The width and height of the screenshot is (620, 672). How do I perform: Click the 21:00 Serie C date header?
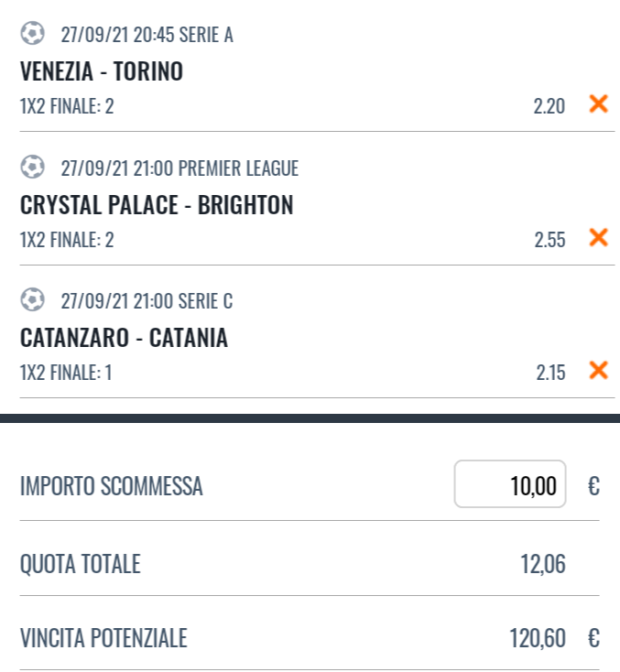pyautogui.click(x=147, y=301)
